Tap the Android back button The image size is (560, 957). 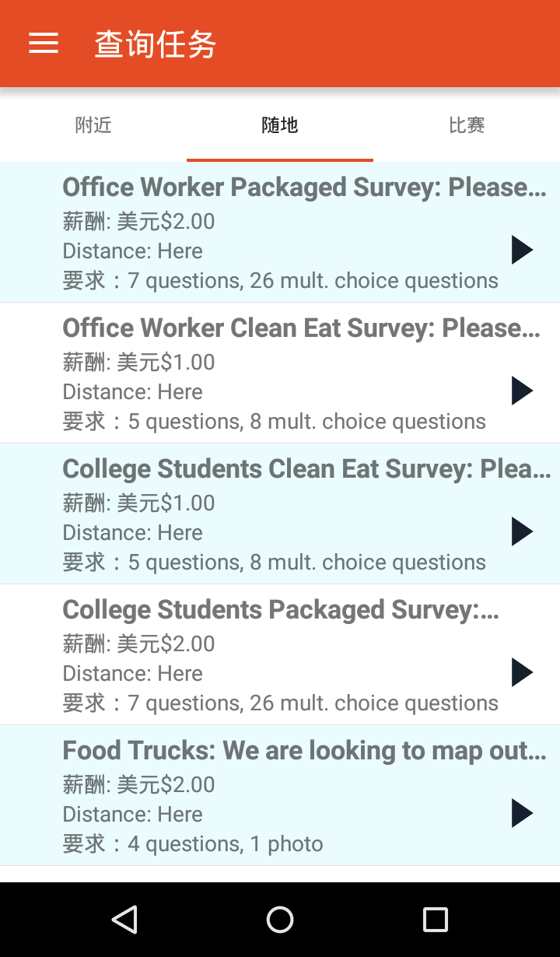(124, 920)
